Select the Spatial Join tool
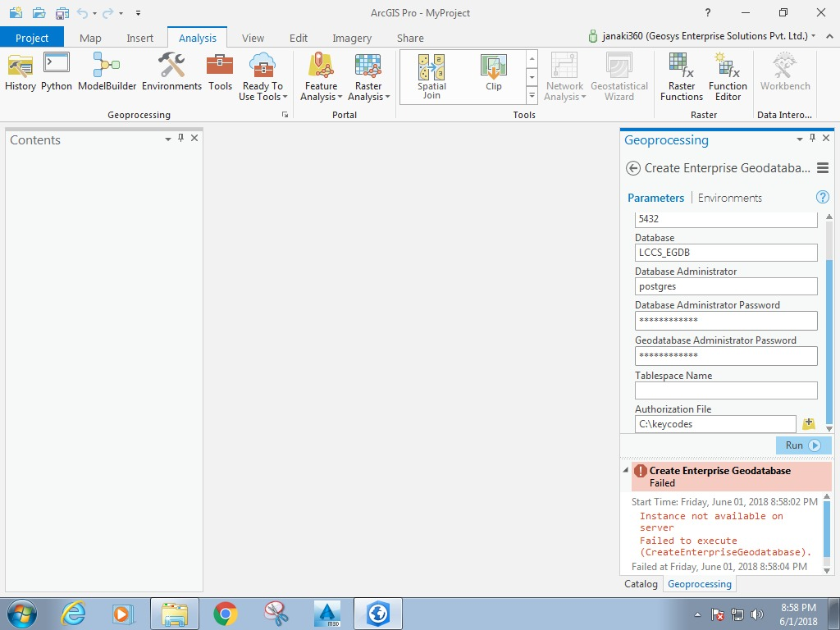 (x=431, y=77)
